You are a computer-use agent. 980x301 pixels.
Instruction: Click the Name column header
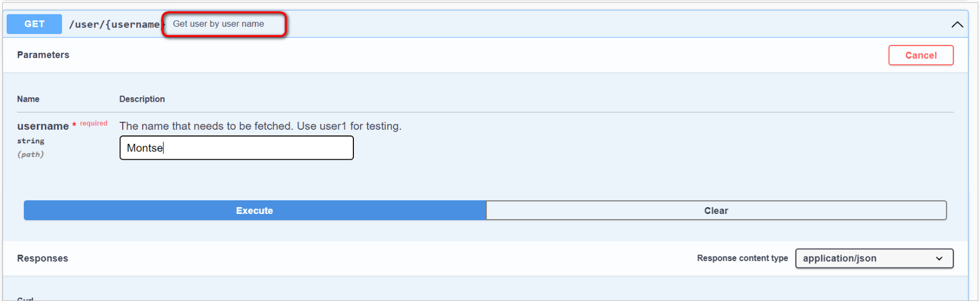28,99
